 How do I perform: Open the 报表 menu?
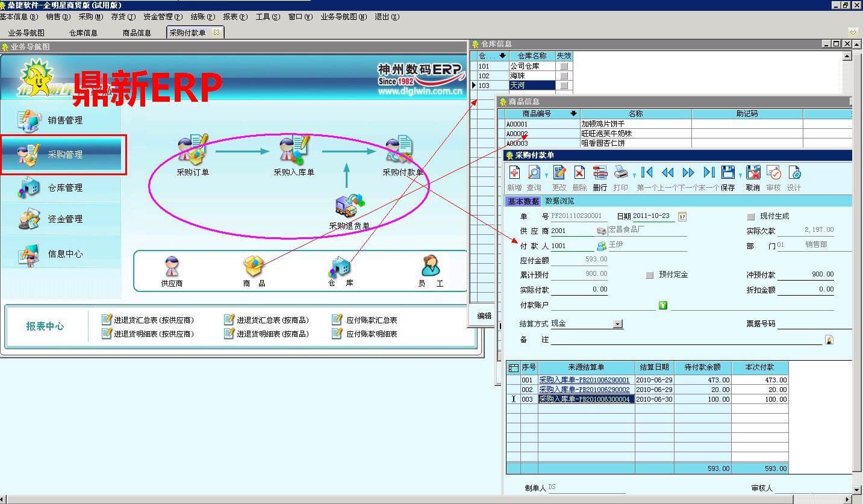[235, 17]
